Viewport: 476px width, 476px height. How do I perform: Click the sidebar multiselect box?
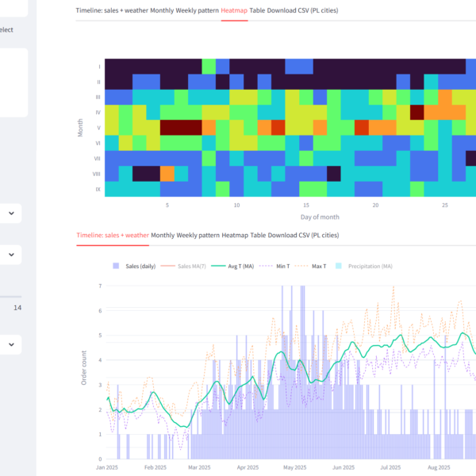coord(13,83)
